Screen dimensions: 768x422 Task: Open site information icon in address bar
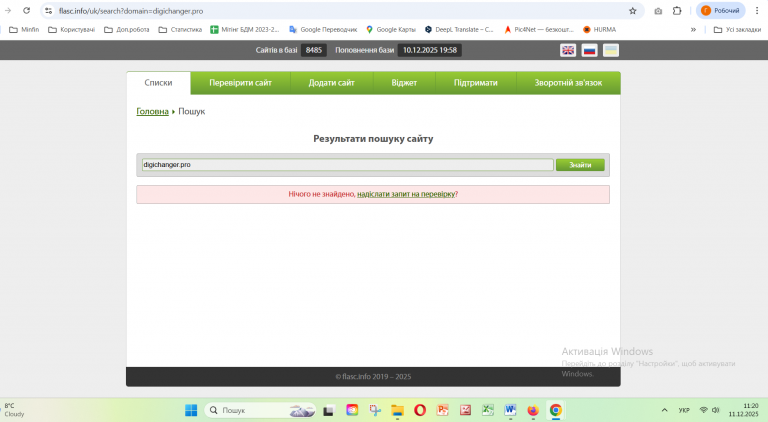(48, 11)
